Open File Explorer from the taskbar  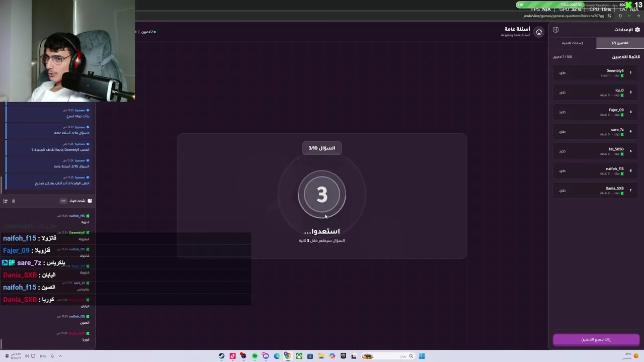pyautogui.click(x=321, y=356)
